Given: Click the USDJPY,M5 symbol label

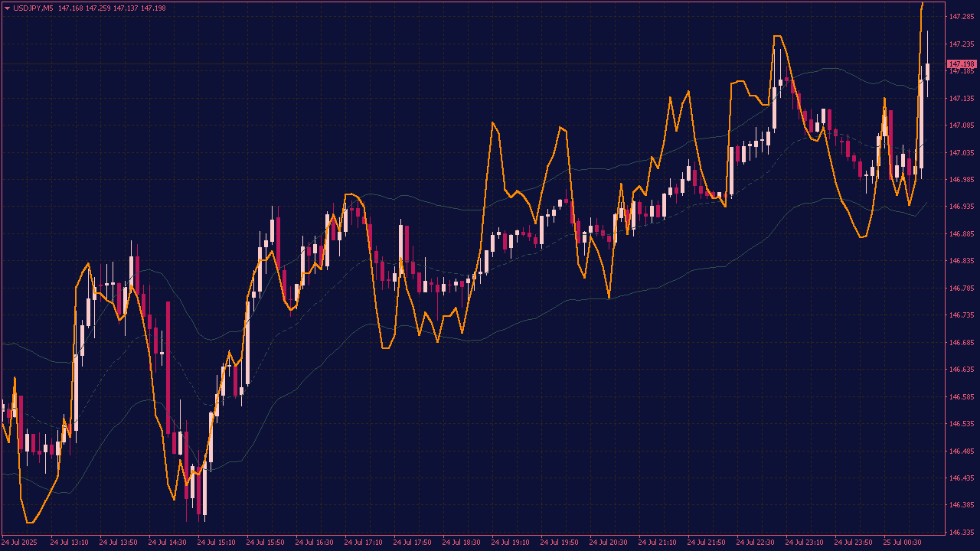Looking at the screenshot, I should coord(34,8).
